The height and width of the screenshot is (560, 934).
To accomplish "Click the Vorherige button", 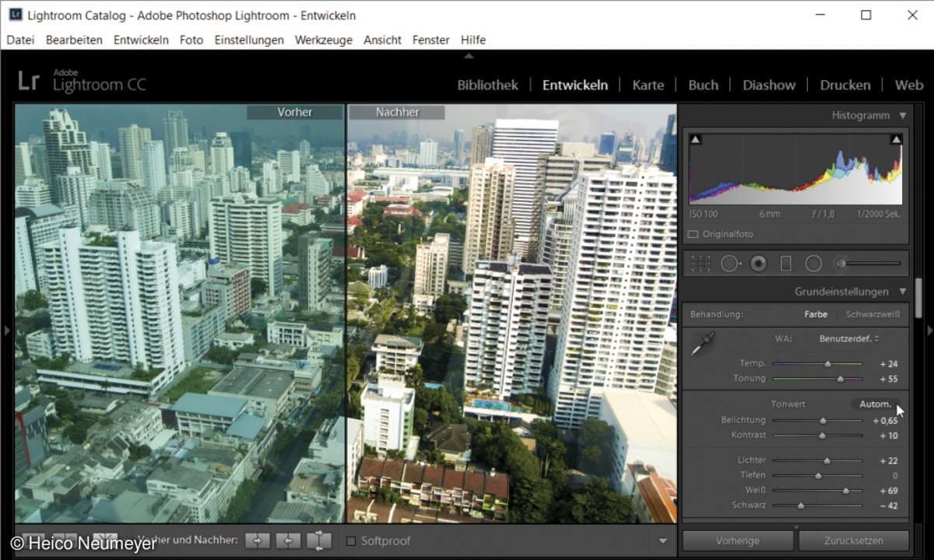I will click(738, 541).
